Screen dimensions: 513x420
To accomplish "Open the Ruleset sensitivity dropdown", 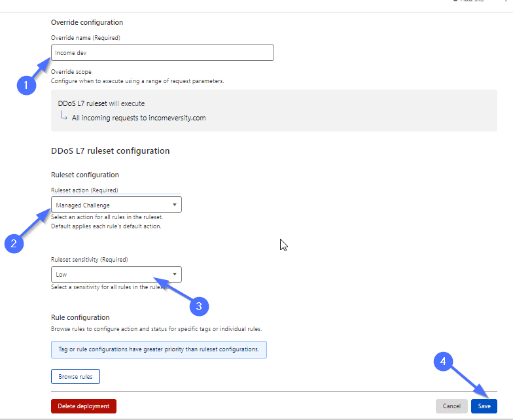I will coord(116,275).
